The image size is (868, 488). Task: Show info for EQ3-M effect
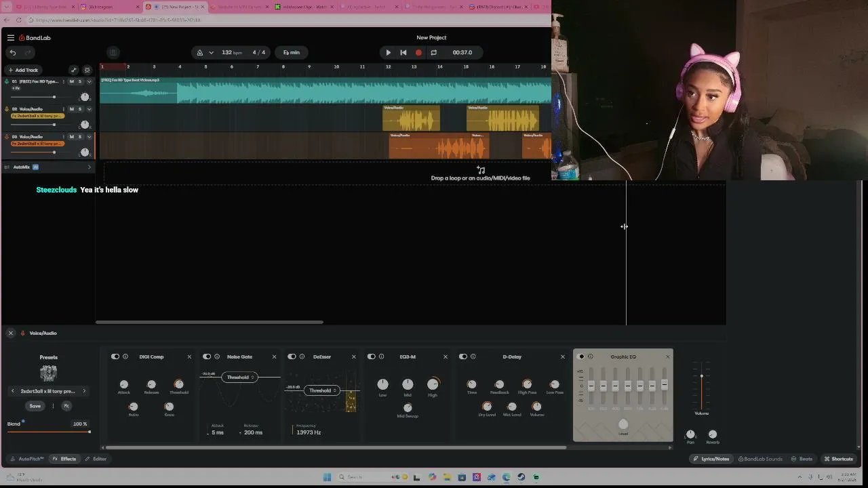pos(381,357)
